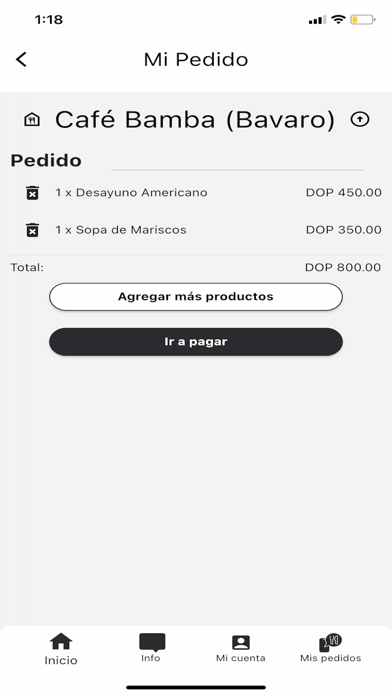
Task: Tap the Wi-Fi icon in the status bar
Action: pyautogui.click(x=339, y=20)
